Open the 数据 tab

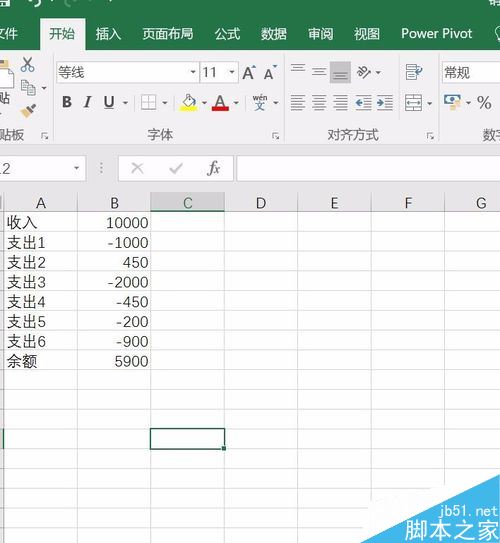(274, 34)
